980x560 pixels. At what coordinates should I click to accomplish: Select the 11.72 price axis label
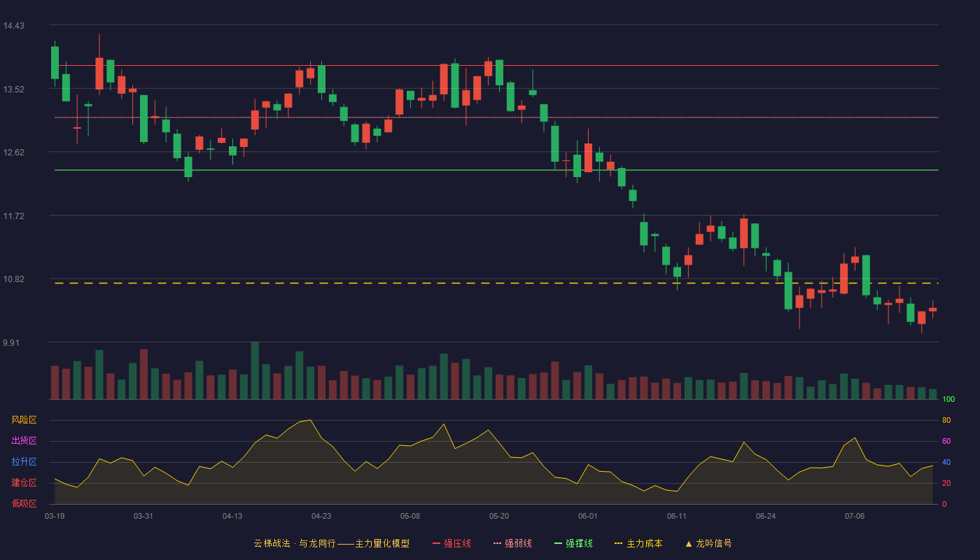click(x=13, y=216)
